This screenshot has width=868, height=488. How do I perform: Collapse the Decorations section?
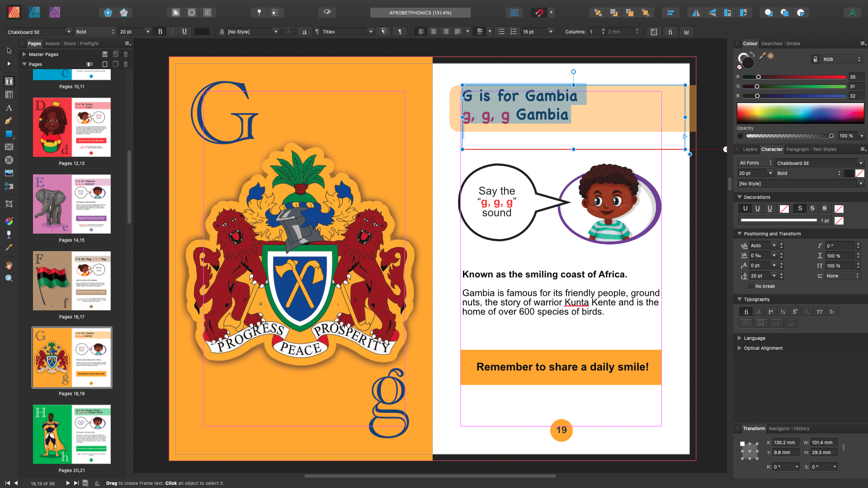tap(740, 197)
